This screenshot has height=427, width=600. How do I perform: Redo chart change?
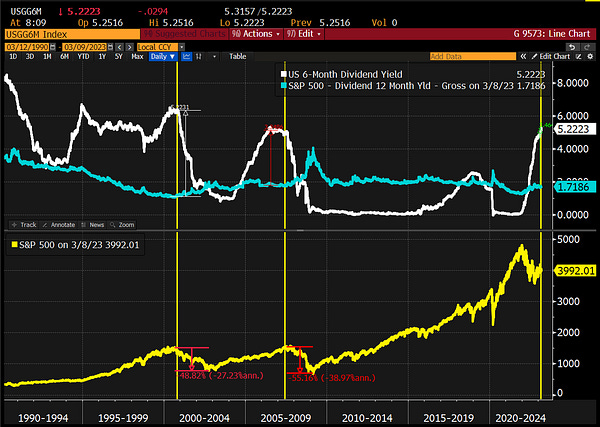point(587,47)
